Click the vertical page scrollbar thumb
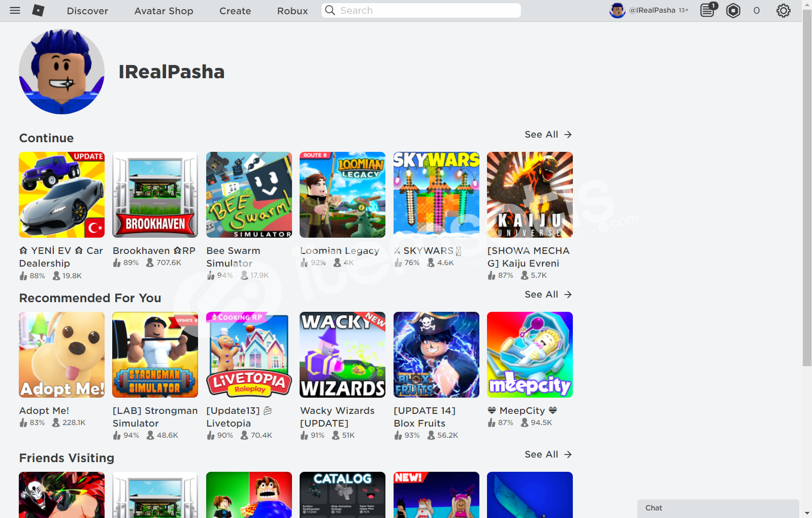 [x=807, y=188]
